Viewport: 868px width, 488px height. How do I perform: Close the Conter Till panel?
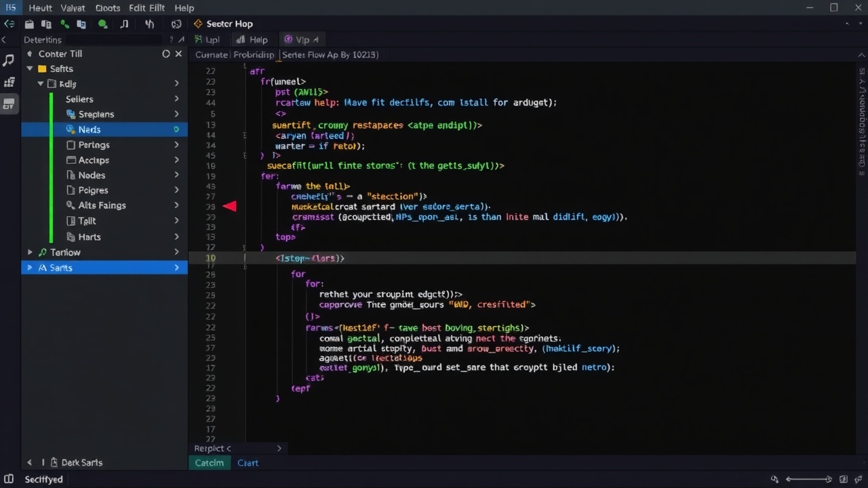[x=178, y=54]
